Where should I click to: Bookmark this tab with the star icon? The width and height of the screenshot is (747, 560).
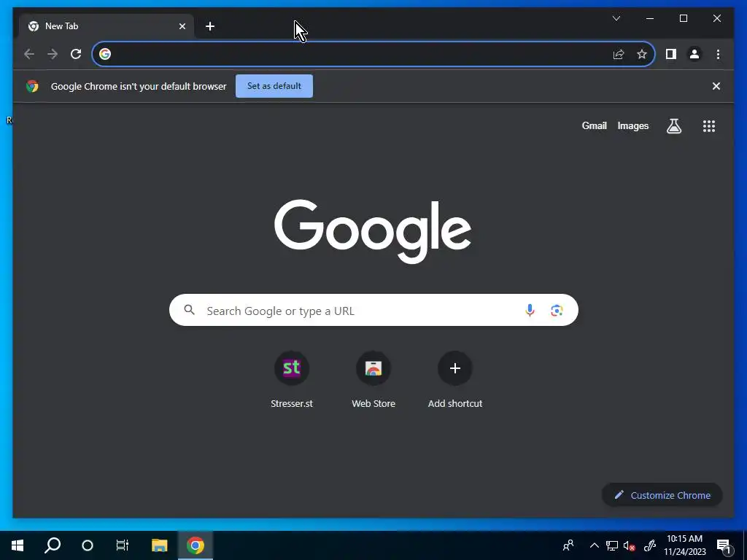tap(642, 54)
